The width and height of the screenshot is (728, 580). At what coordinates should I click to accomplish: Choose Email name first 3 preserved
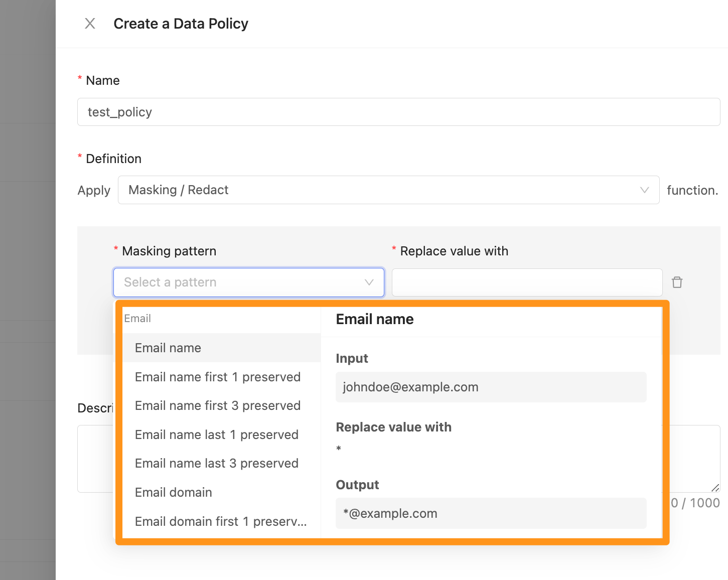222,405
